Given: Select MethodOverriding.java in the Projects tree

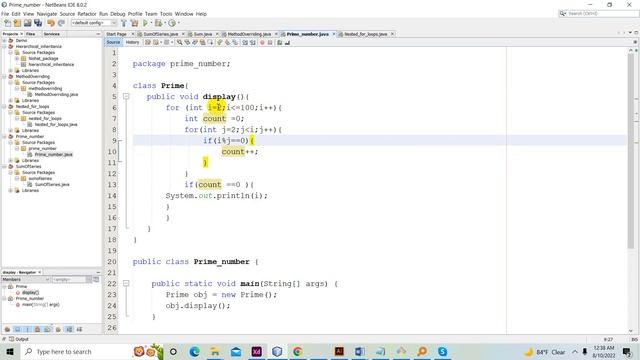Looking at the screenshot, I should [56, 94].
